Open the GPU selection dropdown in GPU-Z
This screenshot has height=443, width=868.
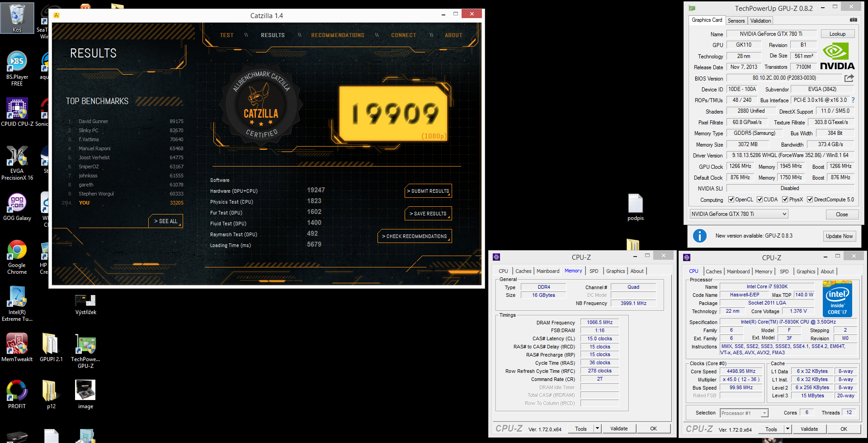(739, 214)
